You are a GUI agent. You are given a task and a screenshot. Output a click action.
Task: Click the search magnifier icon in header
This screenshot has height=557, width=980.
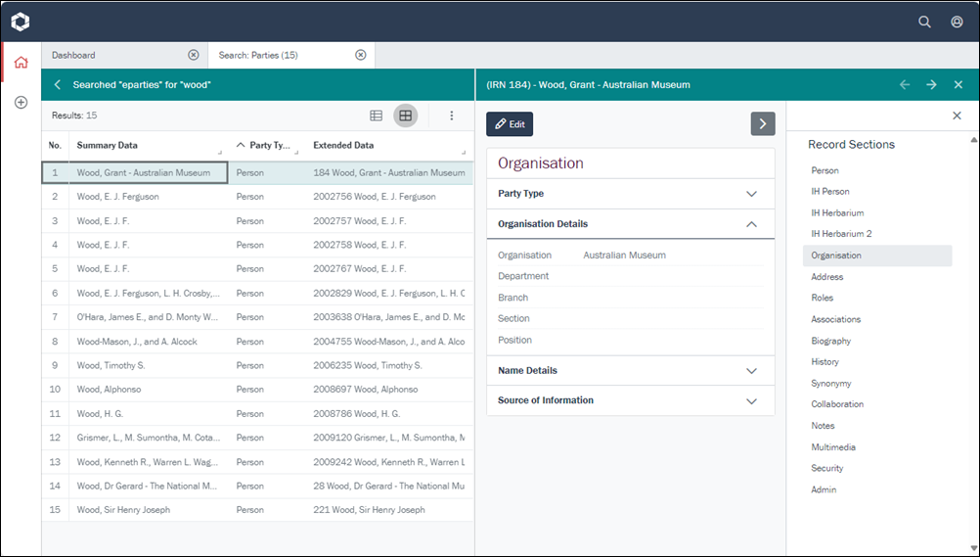924,22
